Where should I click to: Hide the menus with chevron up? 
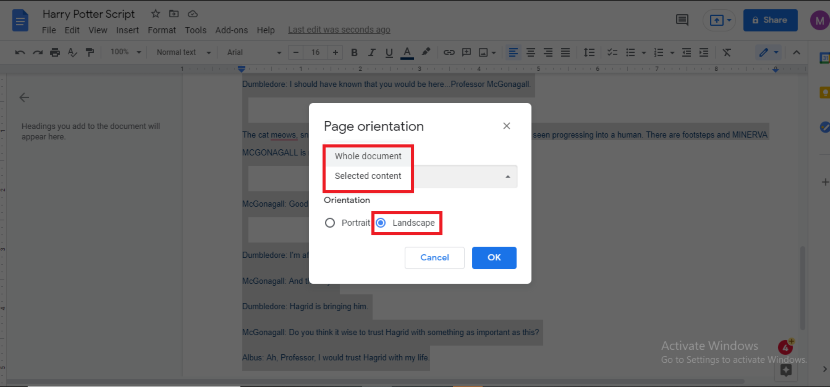coord(796,52)
